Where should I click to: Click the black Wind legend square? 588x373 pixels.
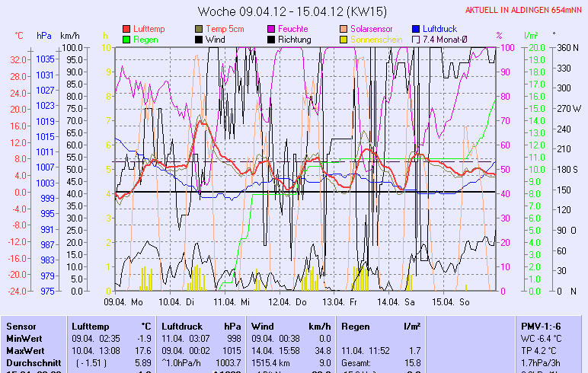(x=200, y=40)
